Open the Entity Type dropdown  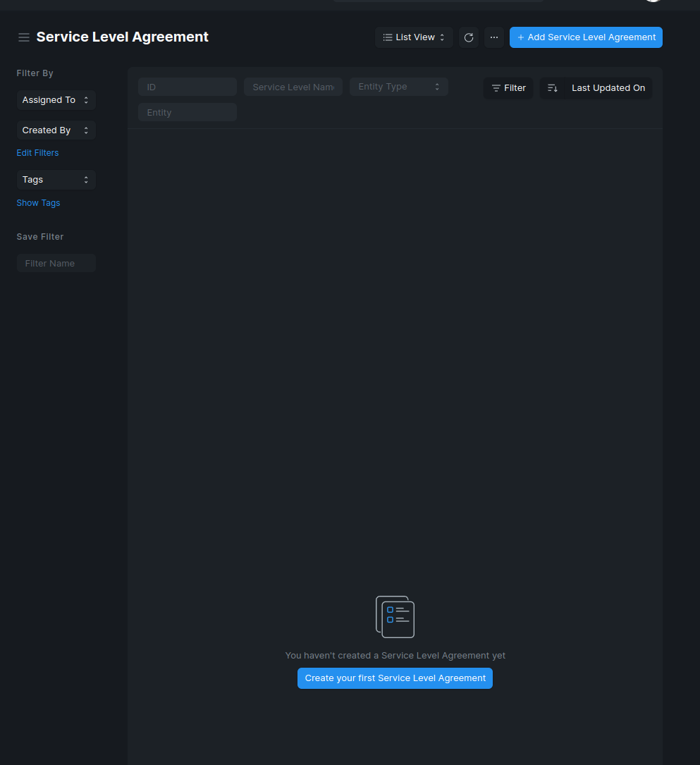398,86
